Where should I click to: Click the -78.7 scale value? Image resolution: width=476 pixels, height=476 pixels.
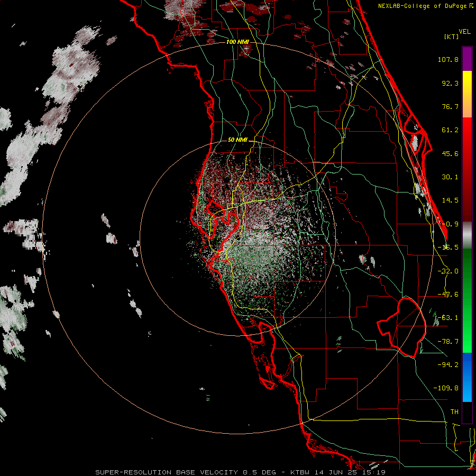pos(448,342)
